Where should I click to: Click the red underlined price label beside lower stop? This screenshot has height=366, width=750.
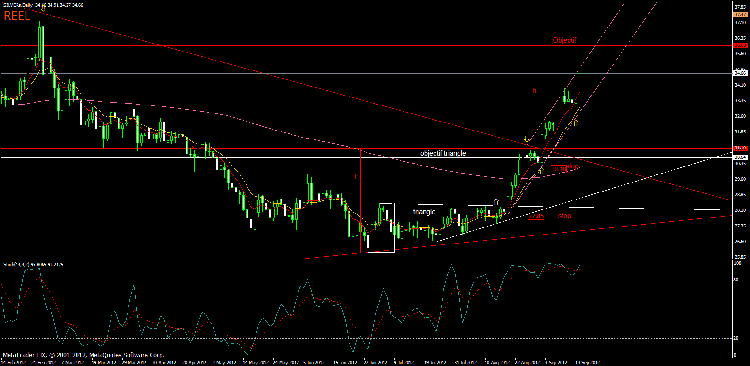[x=537, y=216]
